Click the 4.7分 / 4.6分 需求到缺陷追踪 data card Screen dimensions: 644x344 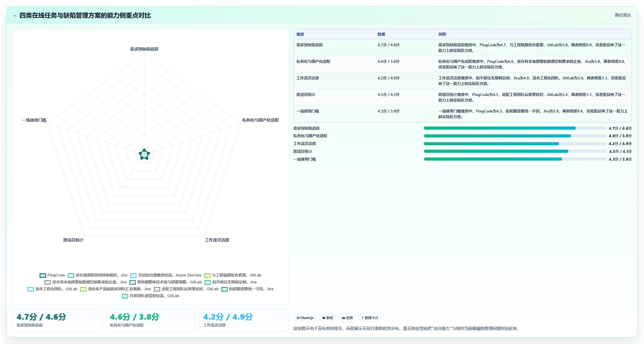(57, 320)
